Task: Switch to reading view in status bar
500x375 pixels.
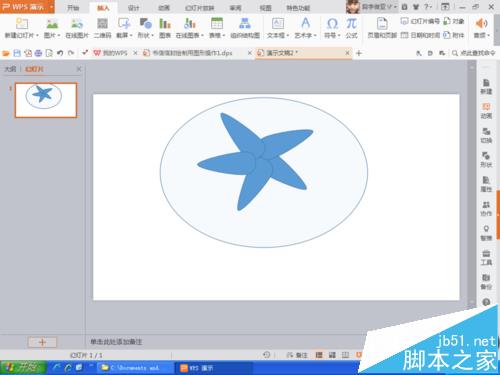Action: [x=346, y=355]
